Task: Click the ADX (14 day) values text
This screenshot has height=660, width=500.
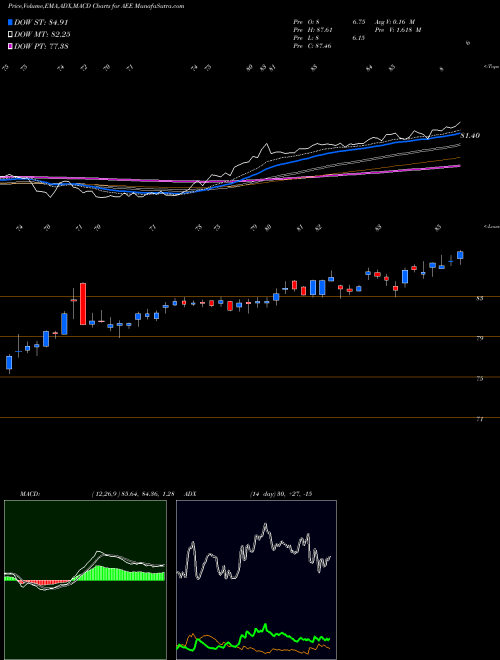Action: tap(280, 494)
